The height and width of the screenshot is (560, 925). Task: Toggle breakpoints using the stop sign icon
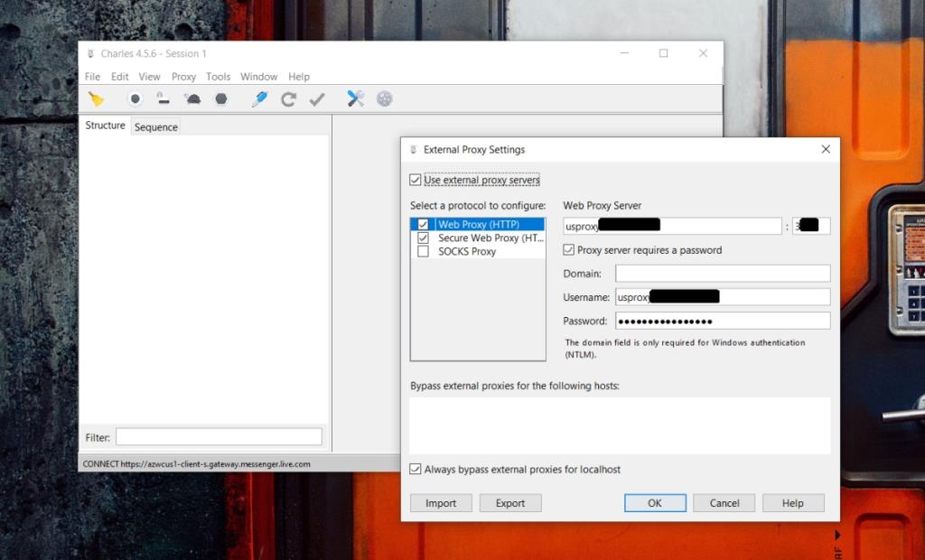221,99
